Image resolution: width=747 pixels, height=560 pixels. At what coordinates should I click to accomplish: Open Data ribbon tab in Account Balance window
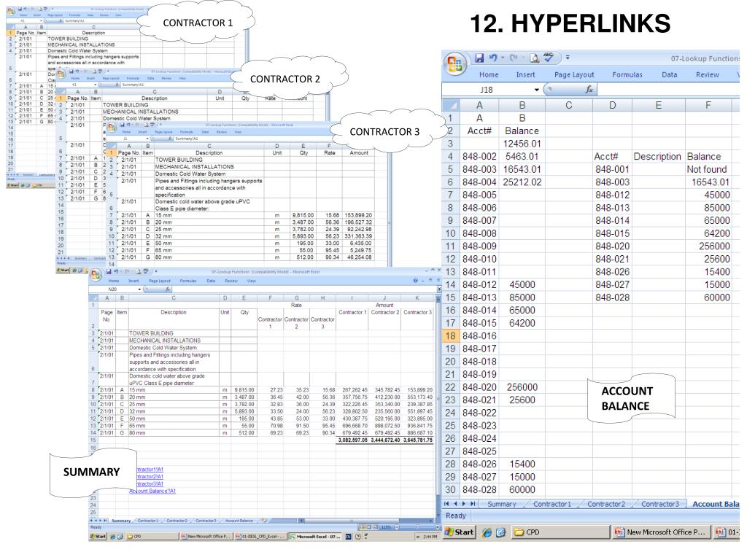670,75
